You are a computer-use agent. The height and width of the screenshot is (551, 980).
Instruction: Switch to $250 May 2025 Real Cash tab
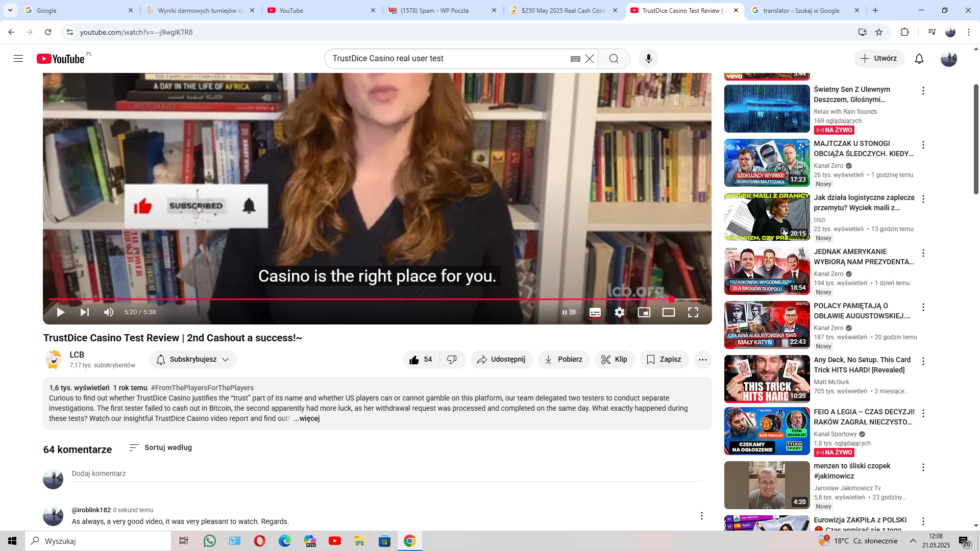(x=564, y=10)
